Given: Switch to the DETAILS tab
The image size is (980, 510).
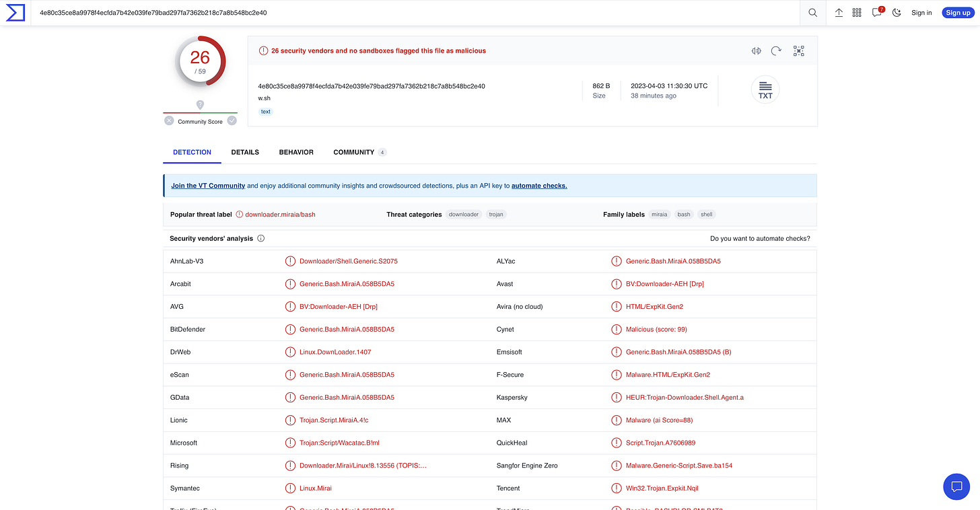Looking at the screenshot, I should click(x=245, y=152).
